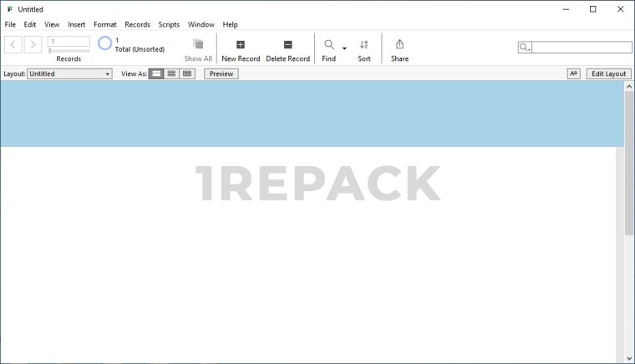This screenshot has width=635, height=364.
Task: Click the Preview button
Action: (221, 73)
